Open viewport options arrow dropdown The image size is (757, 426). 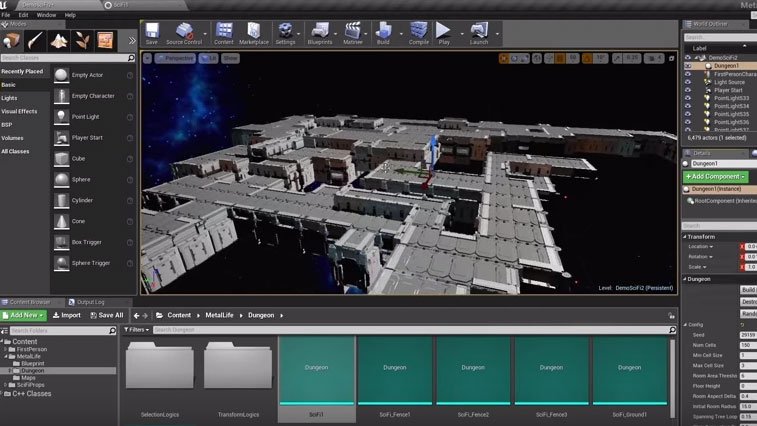(x=147, y=58)
